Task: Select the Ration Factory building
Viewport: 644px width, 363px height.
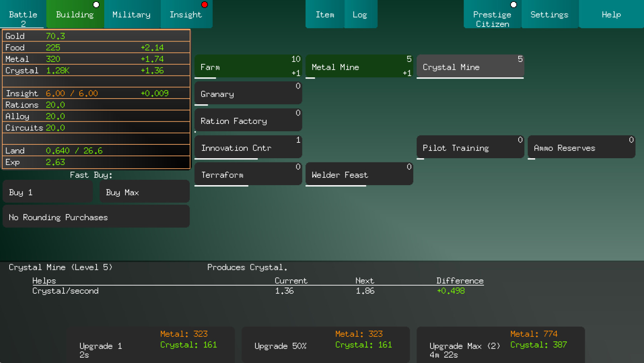Action: tap(248, 120)
